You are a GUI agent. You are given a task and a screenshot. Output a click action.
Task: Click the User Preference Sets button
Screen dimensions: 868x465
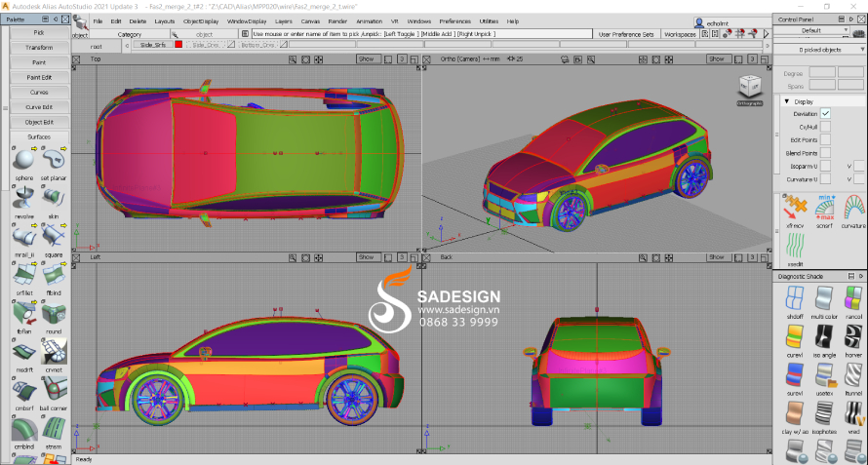(626, 34)
